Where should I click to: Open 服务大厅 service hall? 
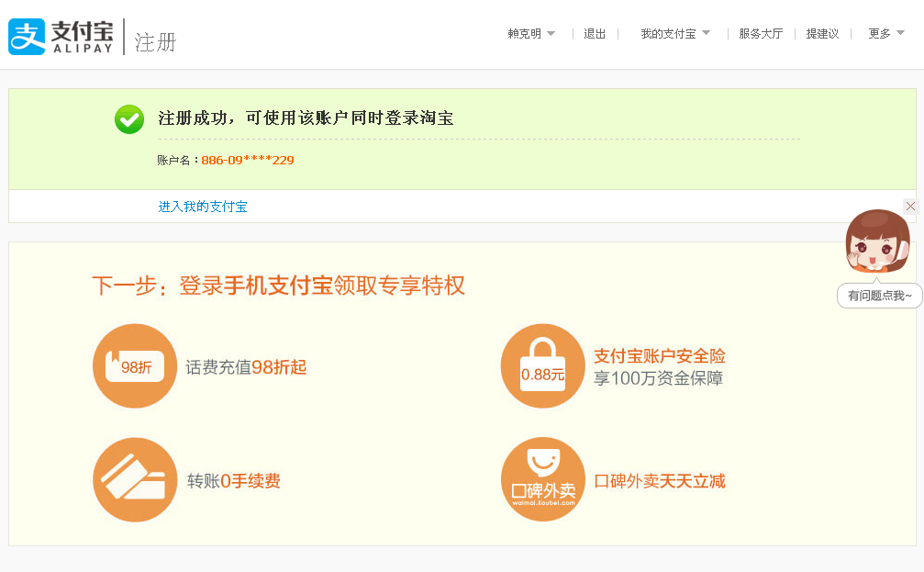point(761,34)
